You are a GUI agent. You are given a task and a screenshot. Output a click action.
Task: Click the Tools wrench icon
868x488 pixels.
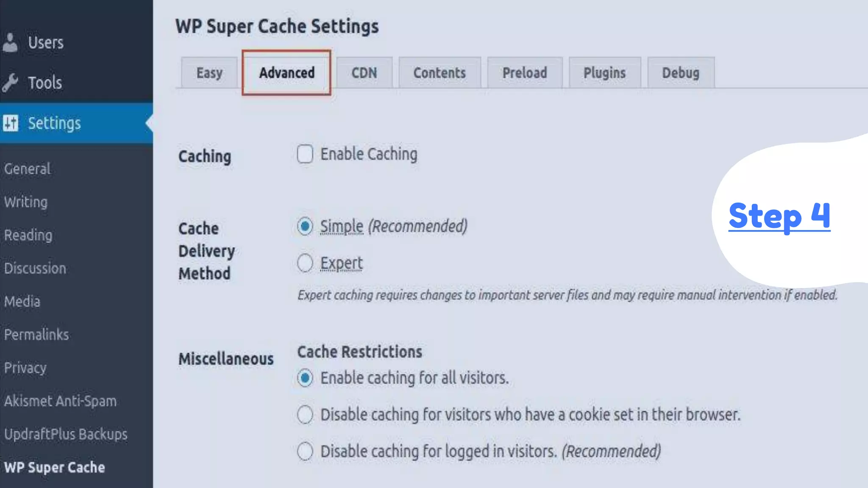click(10, 83)
